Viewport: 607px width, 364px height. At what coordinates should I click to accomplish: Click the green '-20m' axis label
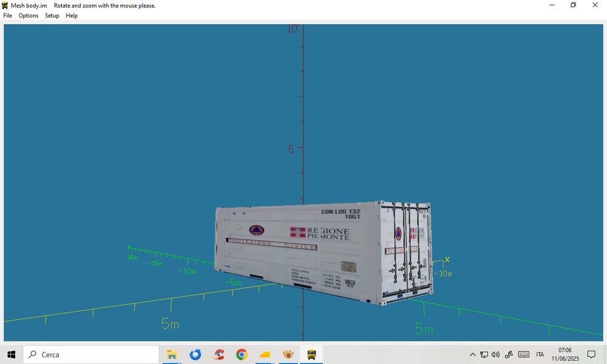[x=131, y=257]
